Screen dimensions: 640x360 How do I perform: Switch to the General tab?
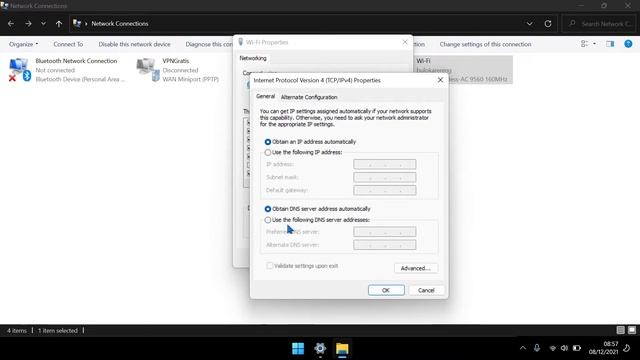click(265, 96)
